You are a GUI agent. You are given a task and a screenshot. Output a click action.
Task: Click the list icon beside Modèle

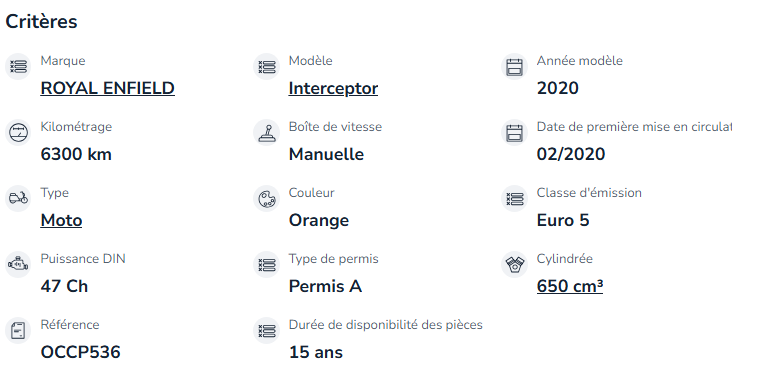coord(266,66)
